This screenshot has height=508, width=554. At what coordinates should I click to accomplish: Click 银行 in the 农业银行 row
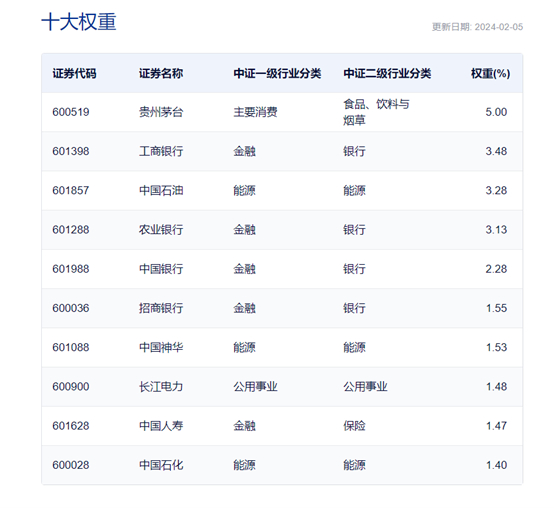pos(354,230)
